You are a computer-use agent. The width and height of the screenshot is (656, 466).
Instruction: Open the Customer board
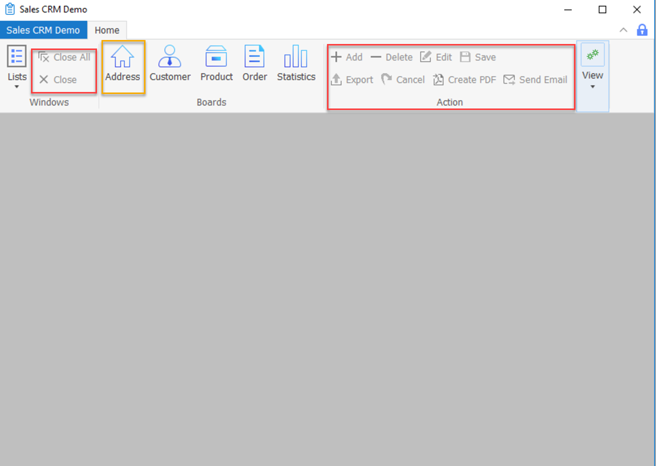coord(170,64)
